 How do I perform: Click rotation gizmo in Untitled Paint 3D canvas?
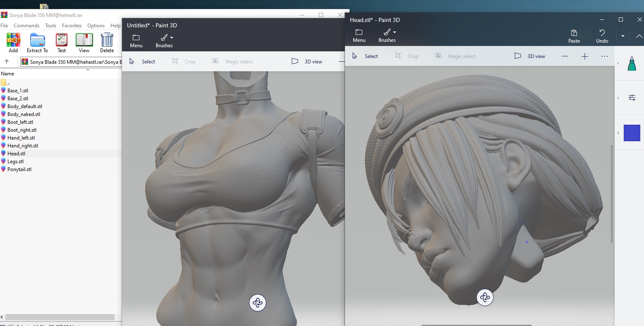click(x=257, y=303)
